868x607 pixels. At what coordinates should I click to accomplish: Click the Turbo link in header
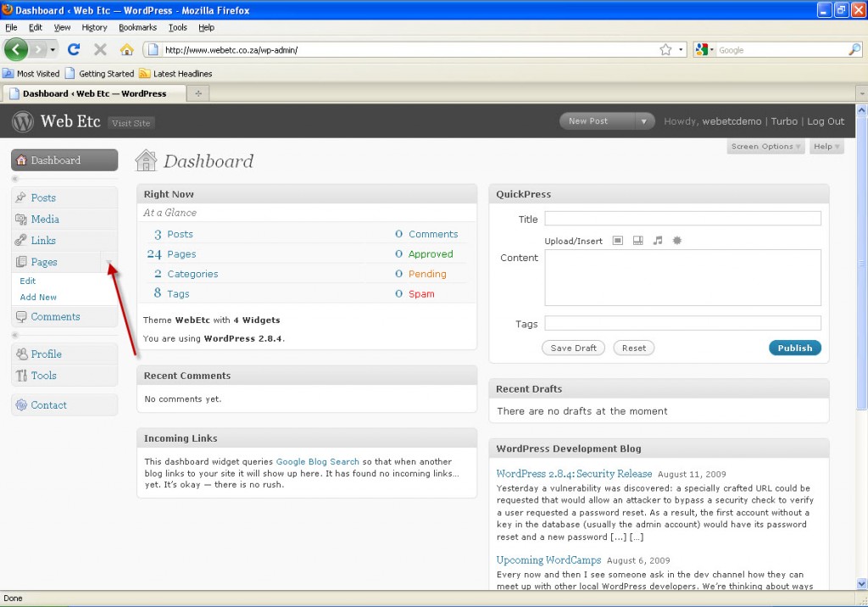click(784, 121)
